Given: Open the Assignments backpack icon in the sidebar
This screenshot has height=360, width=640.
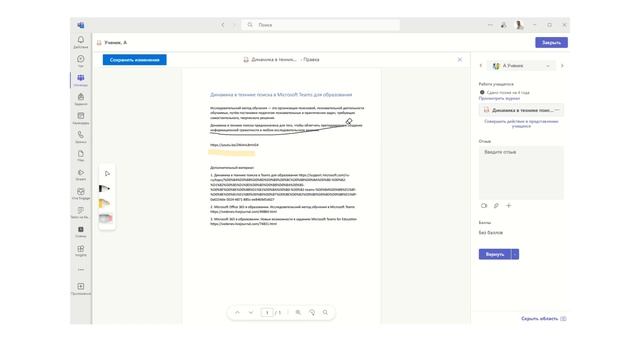Looking at the screenshot, I should click(81, 98).
